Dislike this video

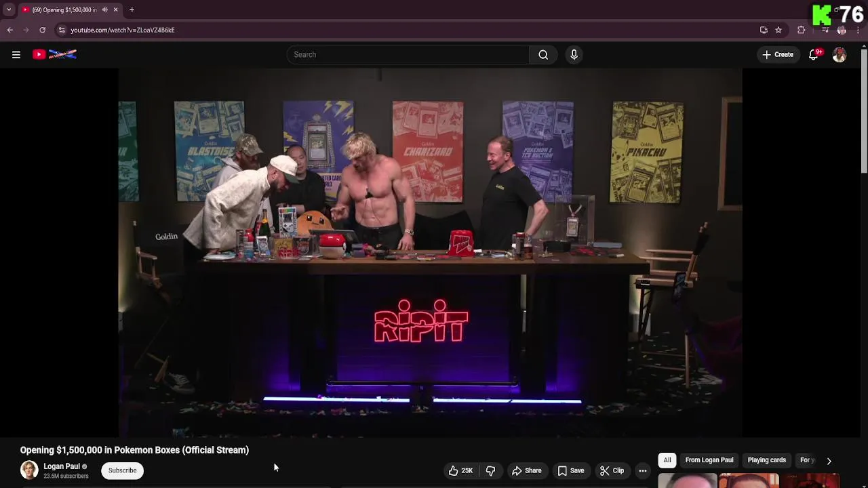491,470
